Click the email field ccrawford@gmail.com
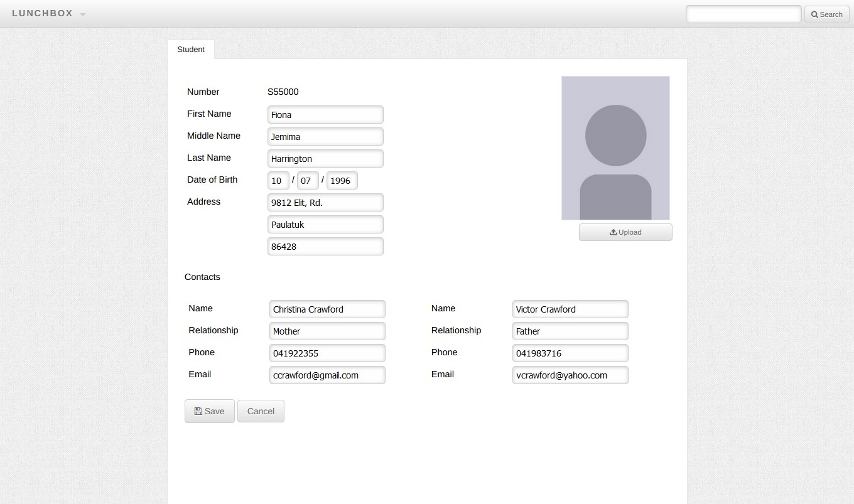This screenshot has height=504, width=854. [x=327, y=375]
